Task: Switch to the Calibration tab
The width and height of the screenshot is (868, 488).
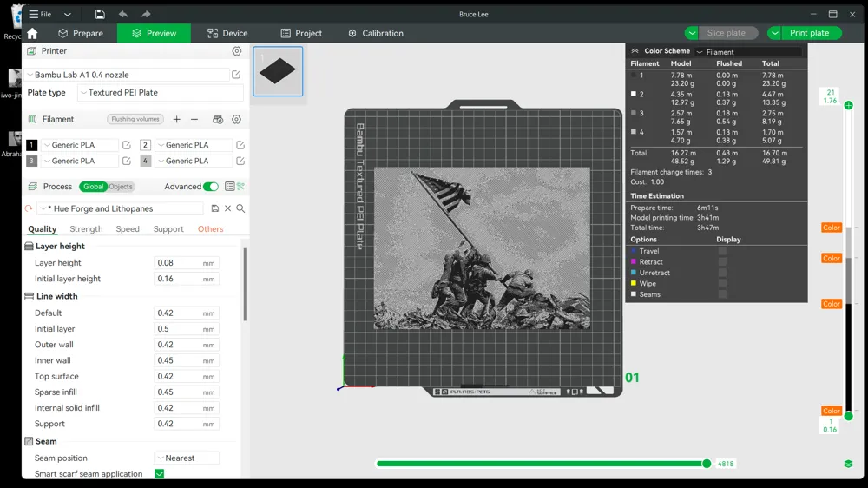Action: [x=376, y=33]
